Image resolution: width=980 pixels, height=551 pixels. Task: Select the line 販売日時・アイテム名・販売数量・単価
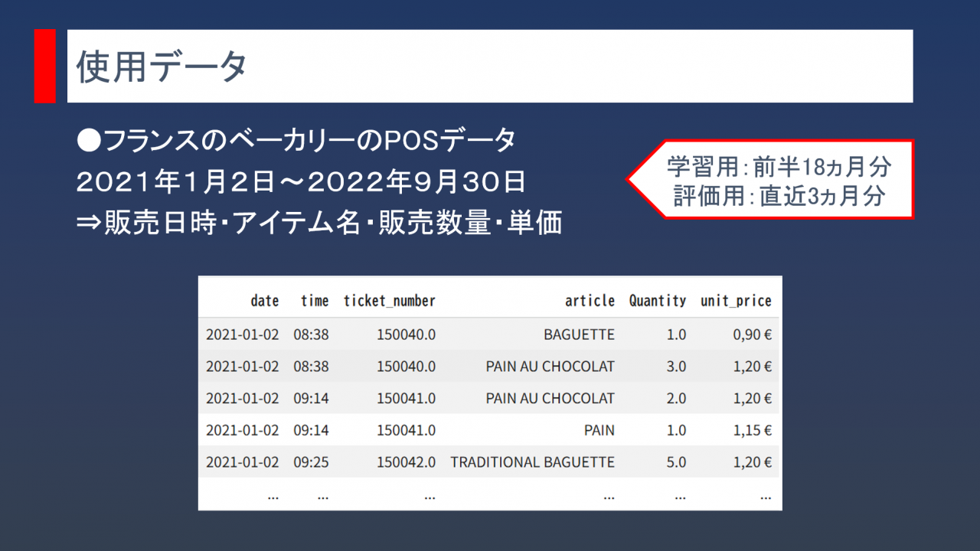click(319, 223)
